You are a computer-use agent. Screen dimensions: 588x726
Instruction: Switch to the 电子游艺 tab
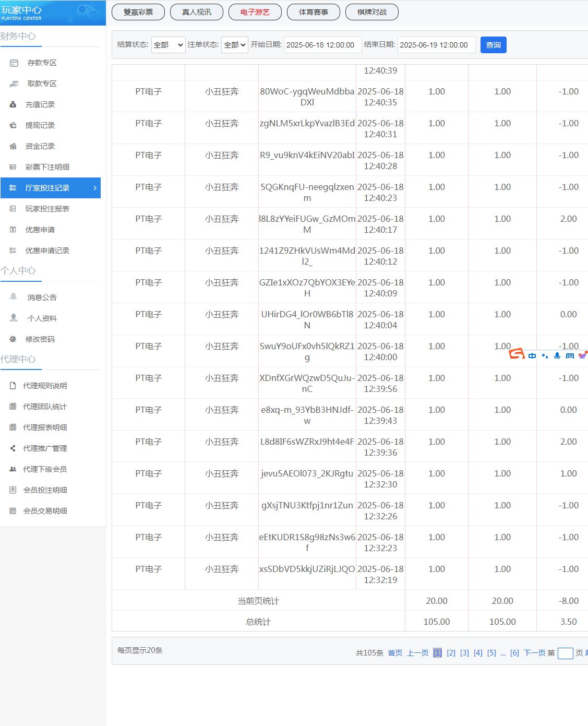coord(255,12)
